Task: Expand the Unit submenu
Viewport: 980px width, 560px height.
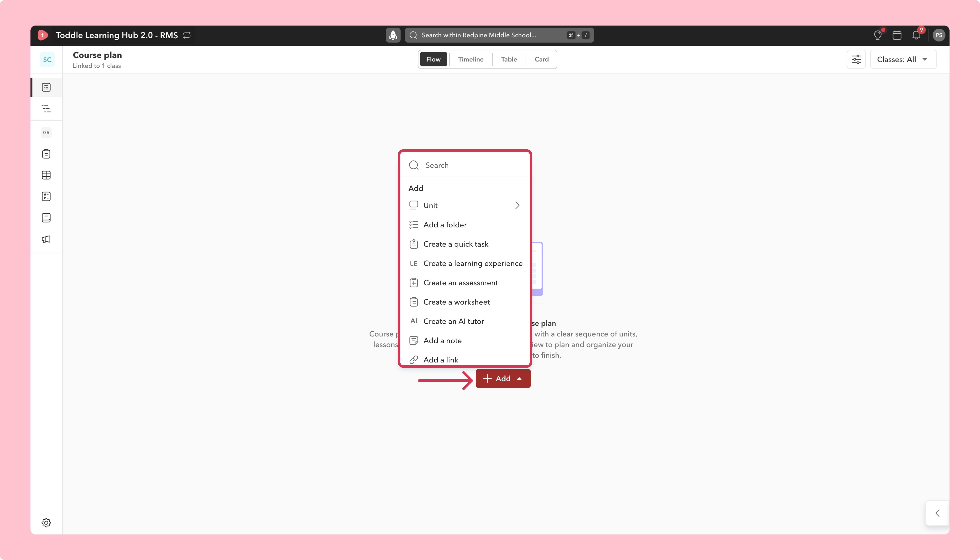Action: click(x=465, y=205)
